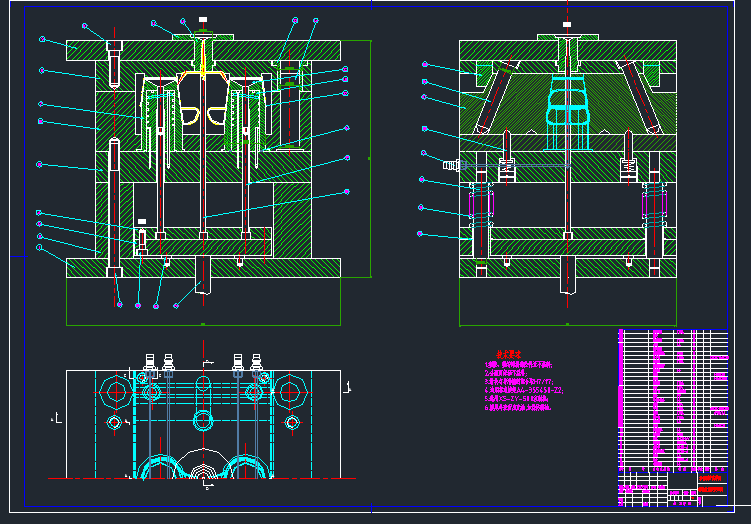This screenshot has width=751, height=524.
Task: Click the requirement line containing XS-ZY
Action: click(x=516, y=399)
